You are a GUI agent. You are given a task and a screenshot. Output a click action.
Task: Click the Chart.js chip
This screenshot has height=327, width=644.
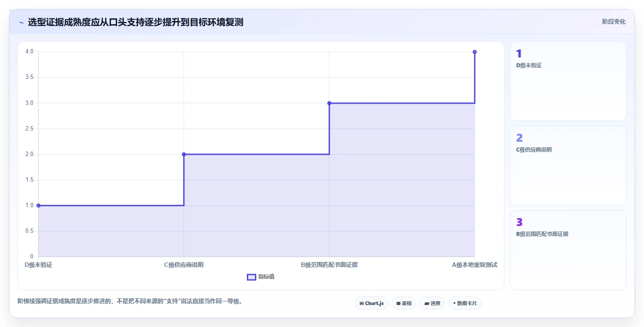tap(372, 303)
